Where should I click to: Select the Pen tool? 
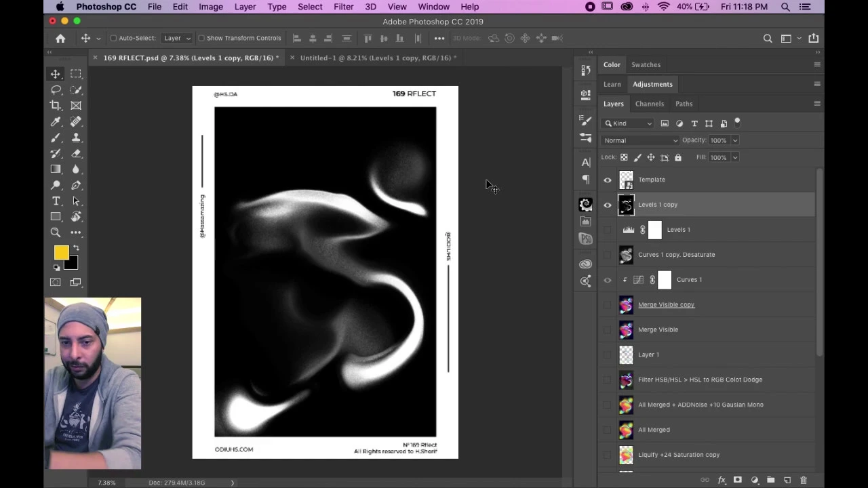tap(76, 185)
